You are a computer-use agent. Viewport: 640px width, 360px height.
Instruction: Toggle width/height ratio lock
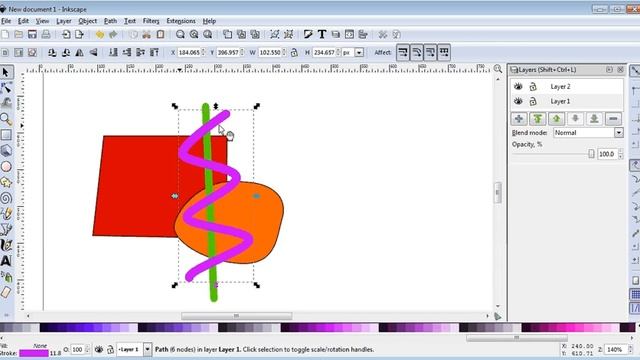point(294,53)
